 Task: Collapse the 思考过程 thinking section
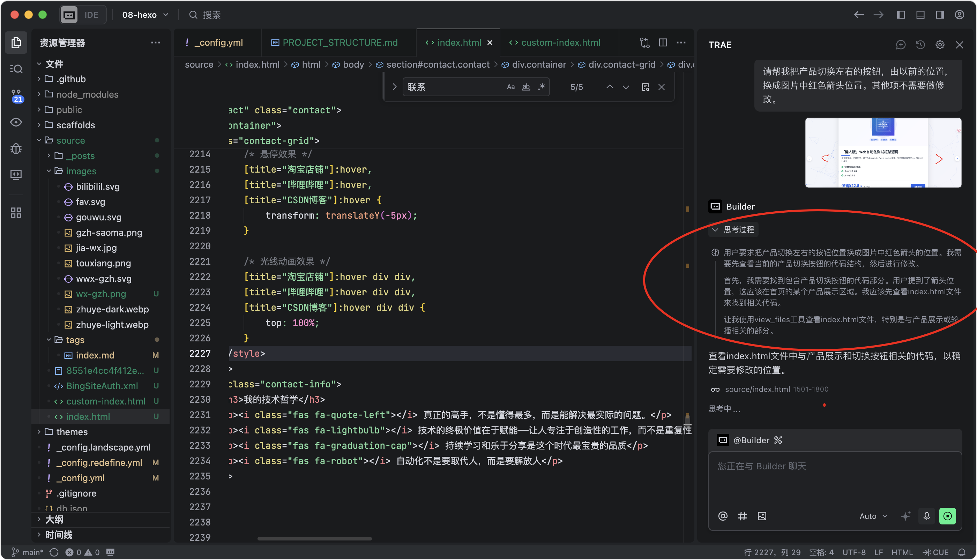(x=733, y=230)
